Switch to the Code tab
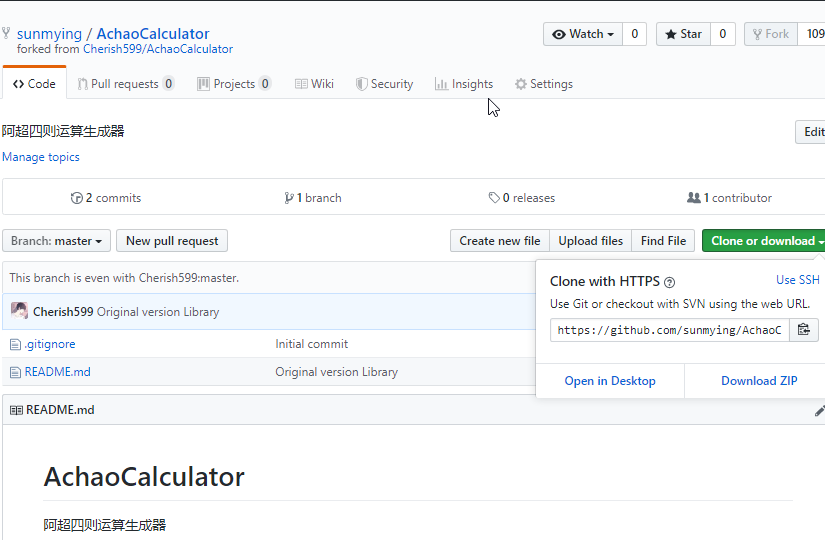 [x=34, y=84]
